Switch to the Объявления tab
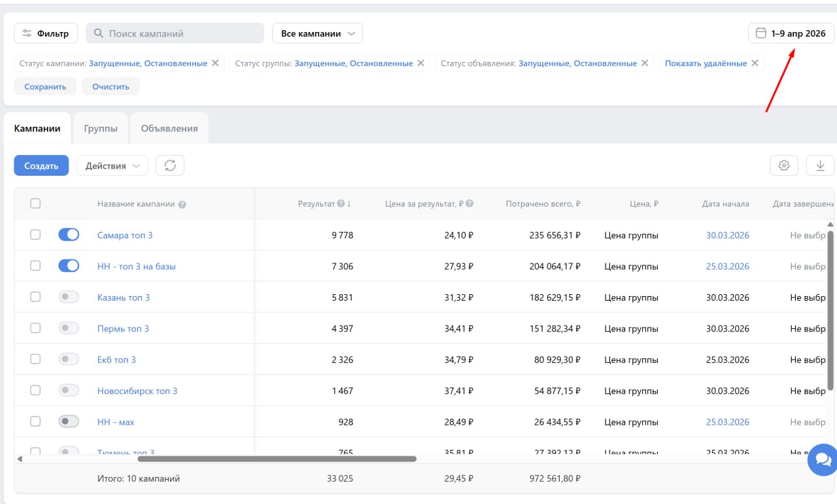The height and width of the screenshot is (504, 837). [169, 128]
